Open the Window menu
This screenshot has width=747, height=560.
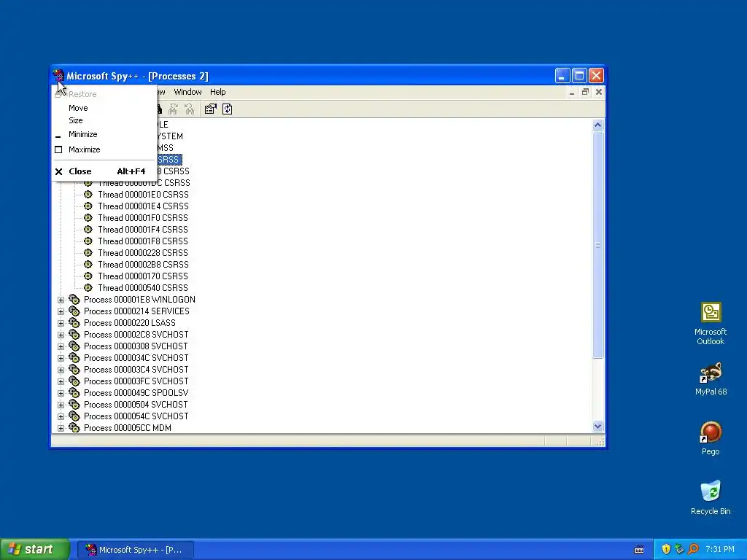point(187,92)
